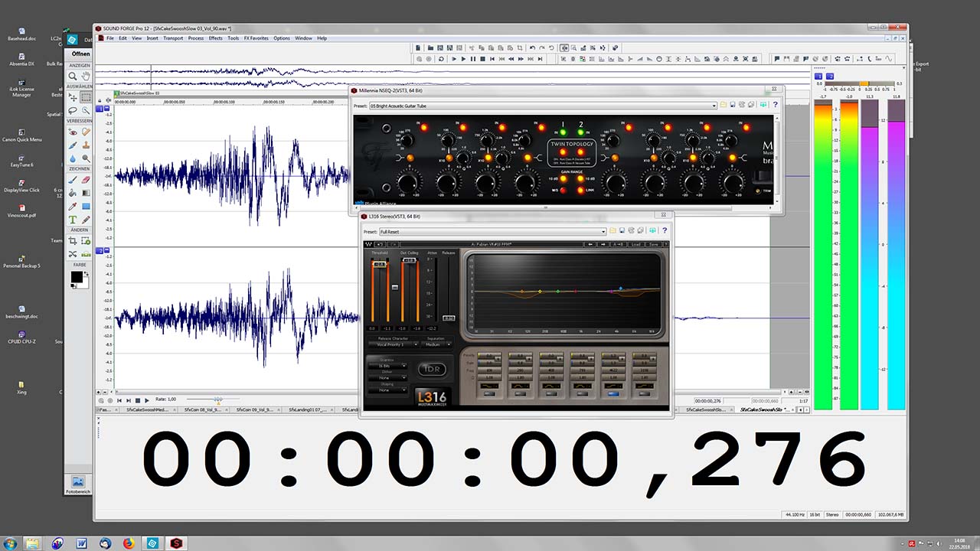Toggle the M/S button on Millennia EQ
The image size is (980, 551).
click(x=563, y=189)
